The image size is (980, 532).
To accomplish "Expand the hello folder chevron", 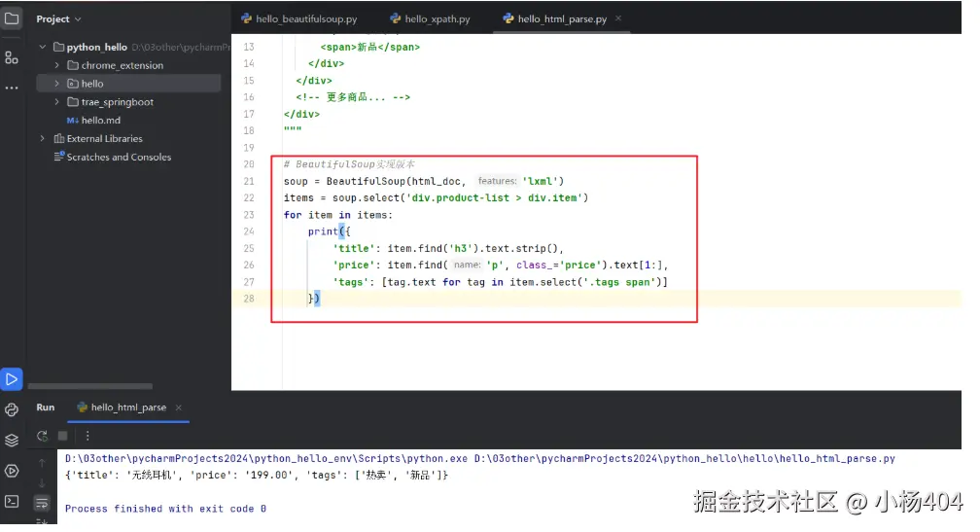I will [56, 83].
